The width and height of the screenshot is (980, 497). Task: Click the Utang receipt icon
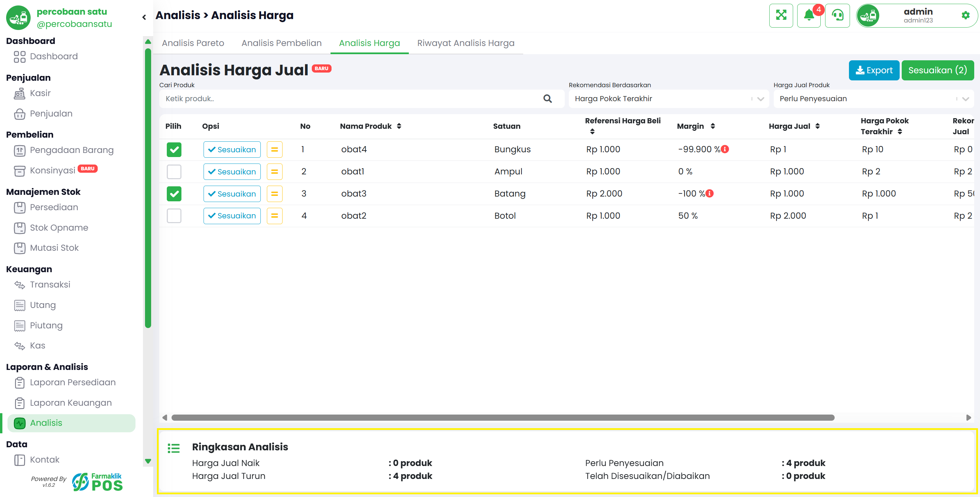point(19,305)
